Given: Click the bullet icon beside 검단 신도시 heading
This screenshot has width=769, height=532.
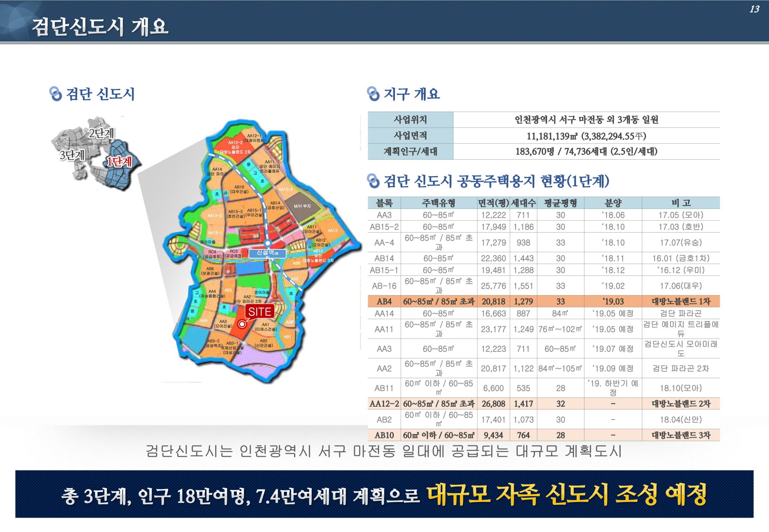Looking at the screenshot, I should pyautogui.click(x=55, y=94).
